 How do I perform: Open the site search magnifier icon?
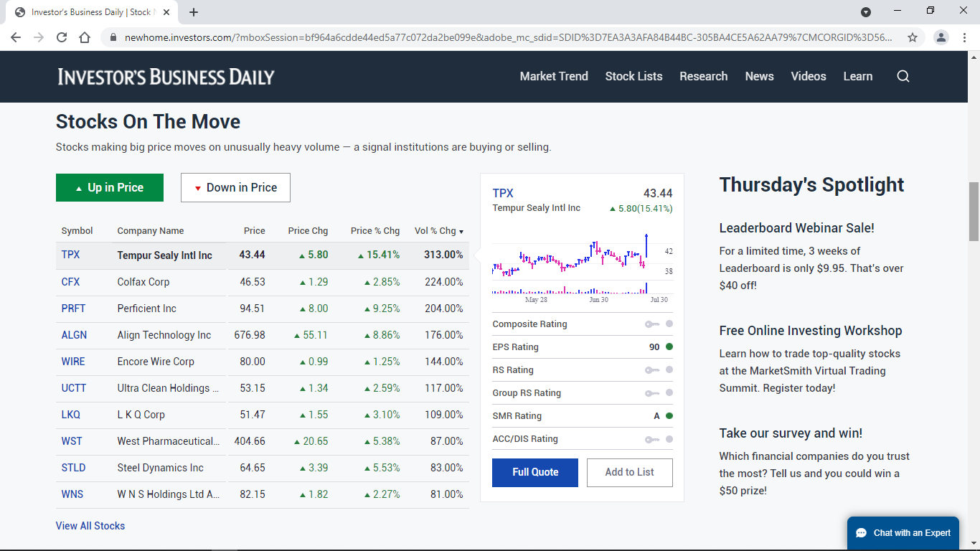pyautogui.click(x=903, y=76)
